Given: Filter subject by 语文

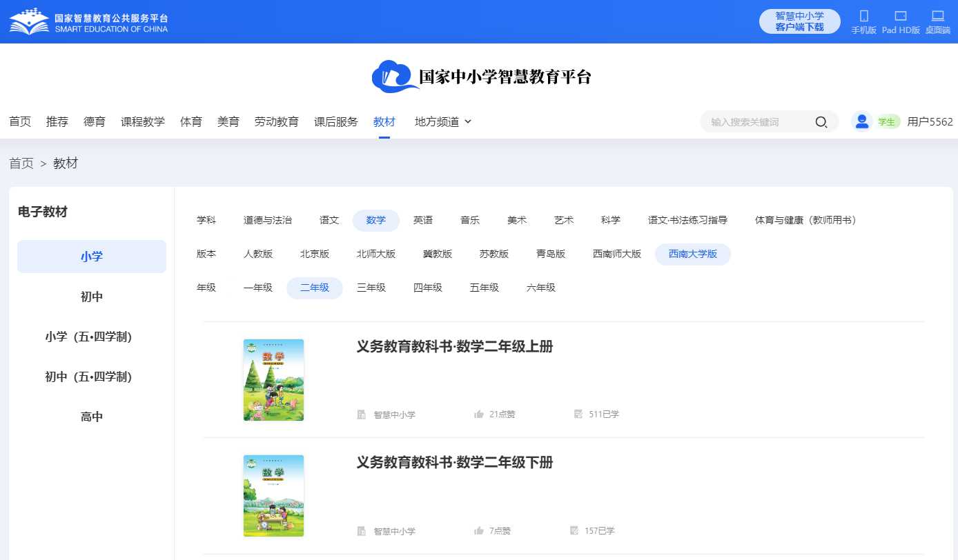Looking at the screenshot, I should coord(329,221).
